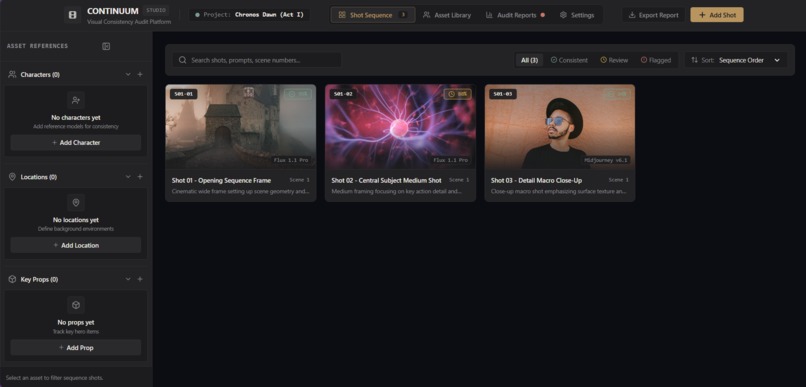Click the S01-02 shot ID label

[343, 94]
